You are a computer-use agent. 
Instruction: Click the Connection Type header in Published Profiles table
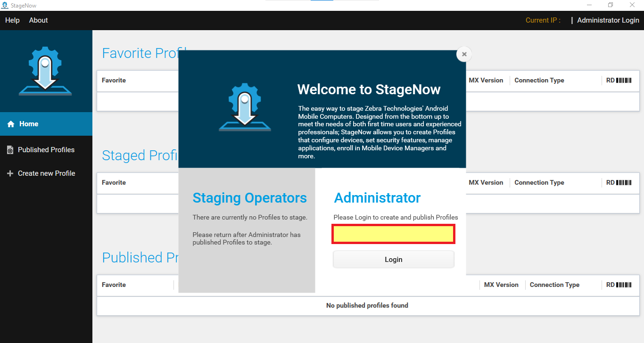click(x=554, y=285)
